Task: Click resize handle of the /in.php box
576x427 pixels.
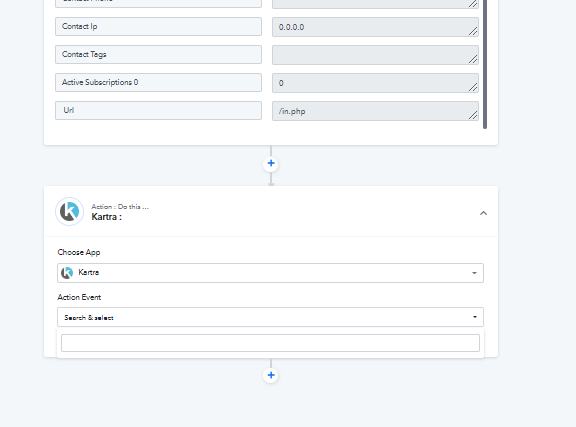Action: pyautogui.click(x=473, y=115)
